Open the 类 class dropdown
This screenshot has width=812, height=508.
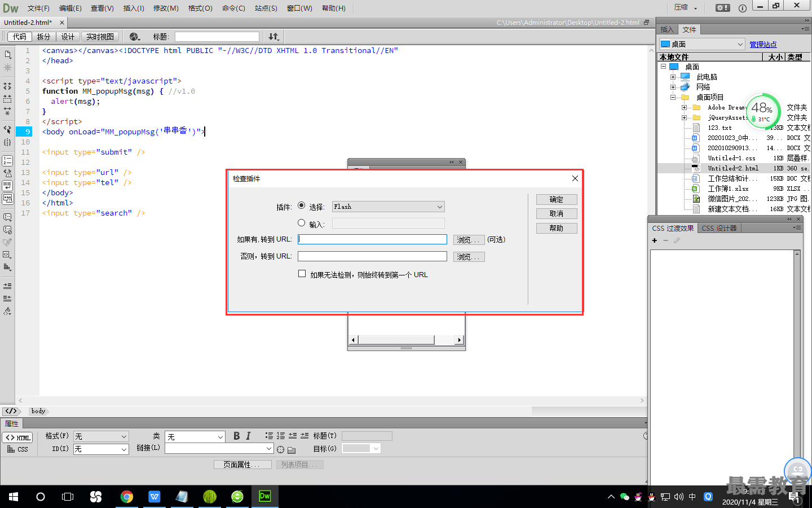tap(195, 437)
